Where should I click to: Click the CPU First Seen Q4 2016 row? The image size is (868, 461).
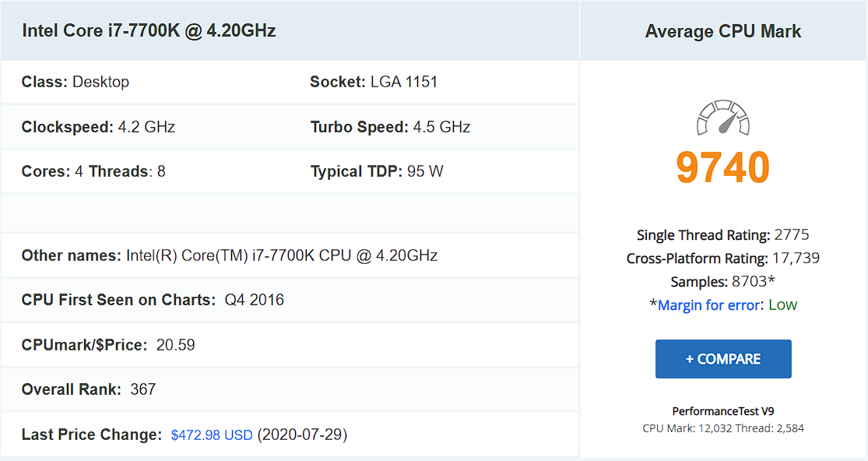click(290, 300)
